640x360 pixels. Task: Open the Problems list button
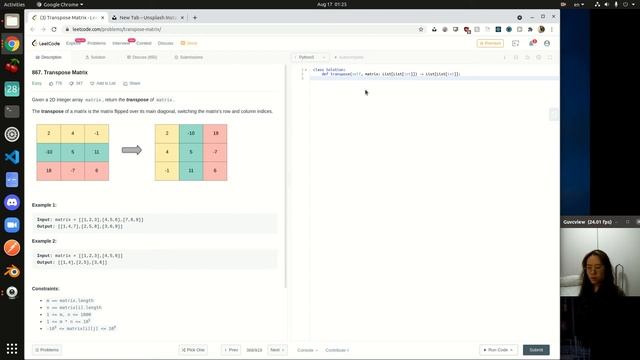point(47,350)
